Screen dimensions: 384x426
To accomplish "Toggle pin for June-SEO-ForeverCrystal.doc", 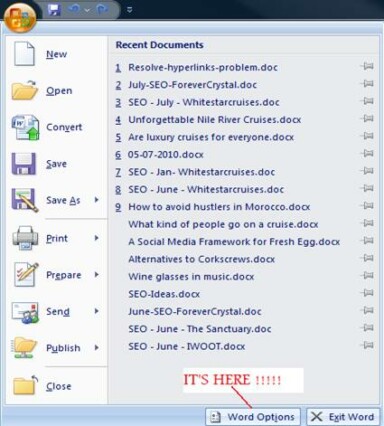I will [367, 310].
